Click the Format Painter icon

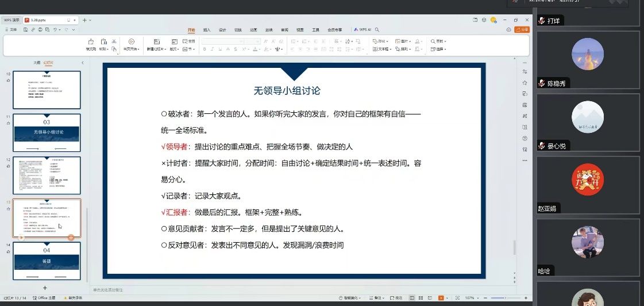90,42
